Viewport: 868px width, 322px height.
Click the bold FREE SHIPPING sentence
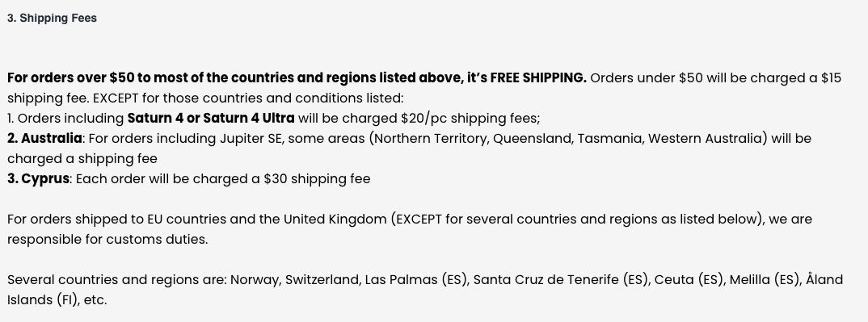297,77
